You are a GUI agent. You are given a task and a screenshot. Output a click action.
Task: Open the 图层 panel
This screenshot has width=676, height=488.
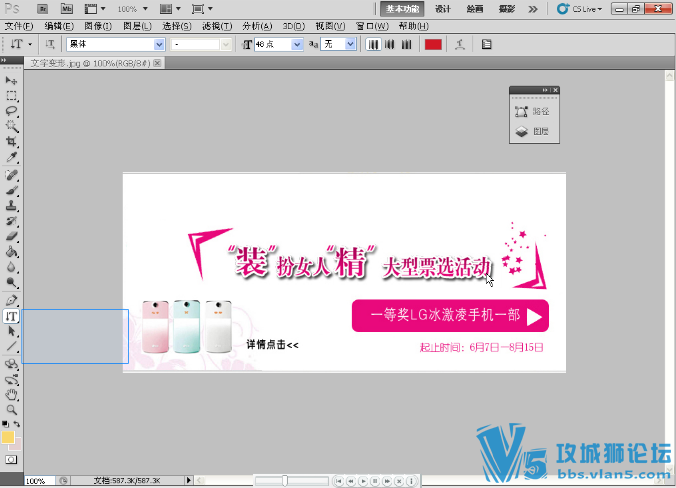[x=532, y=131]
